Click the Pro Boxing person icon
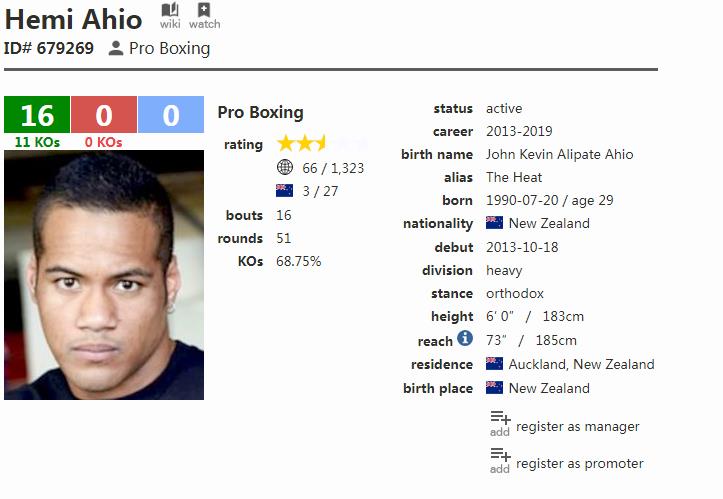723x499 pixels. [x=116, y=48]
